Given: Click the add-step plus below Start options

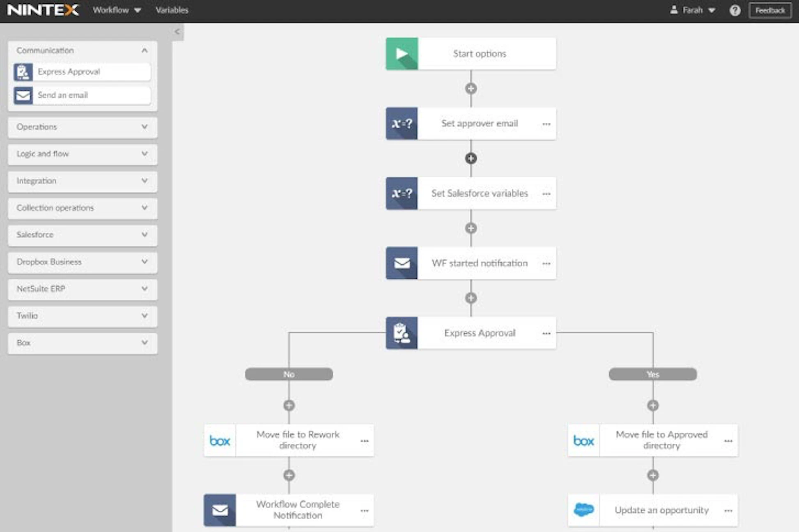Looking at the screenshot, I should [x=471, y=88].
